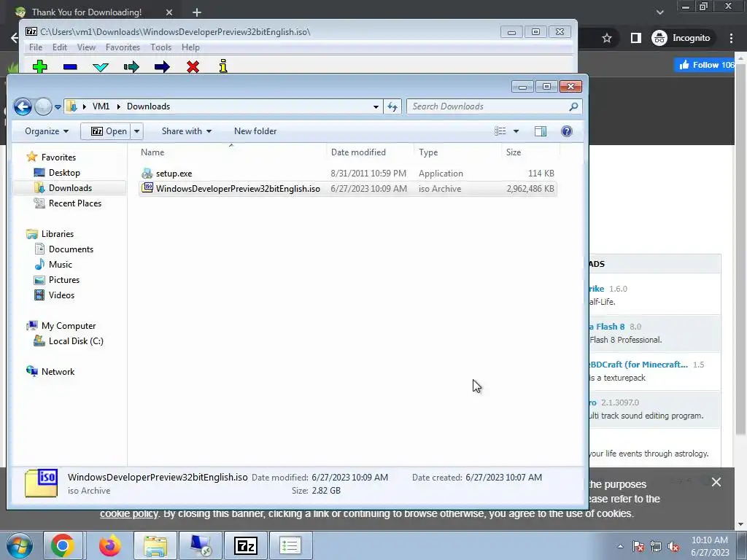
Task: Open Tools menu in 7-Zip window
Action: coord(160,47)
